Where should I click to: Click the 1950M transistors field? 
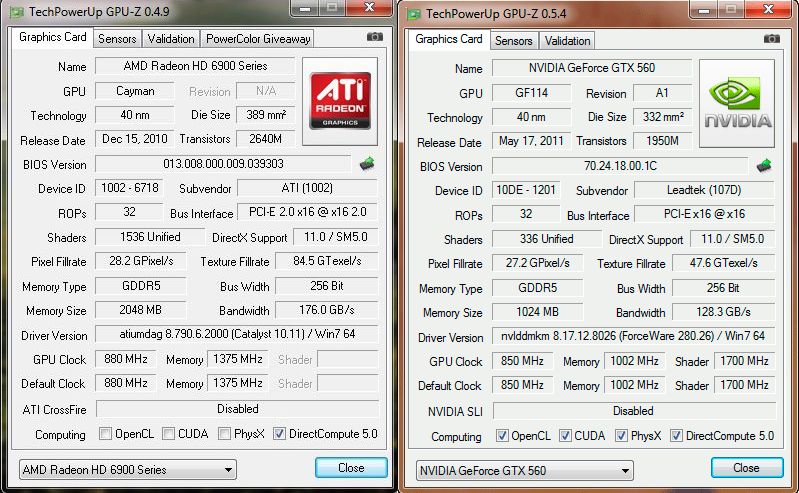click(x=662, y=141)
